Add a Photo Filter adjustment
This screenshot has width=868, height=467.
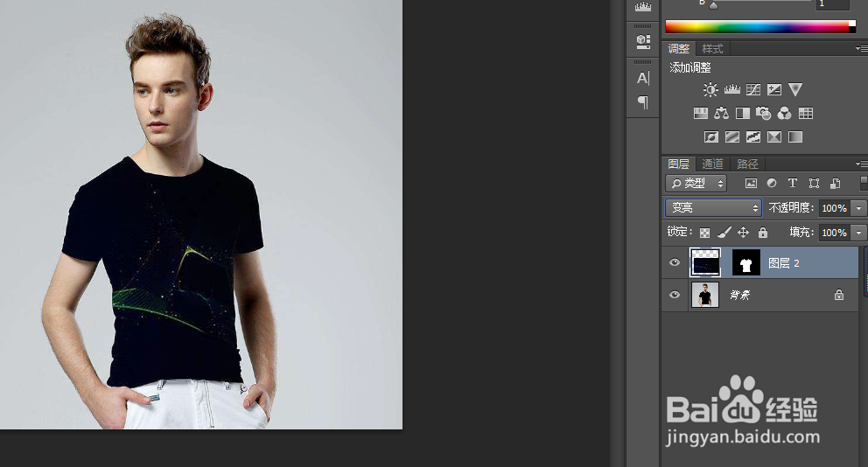tap(763, 114)
